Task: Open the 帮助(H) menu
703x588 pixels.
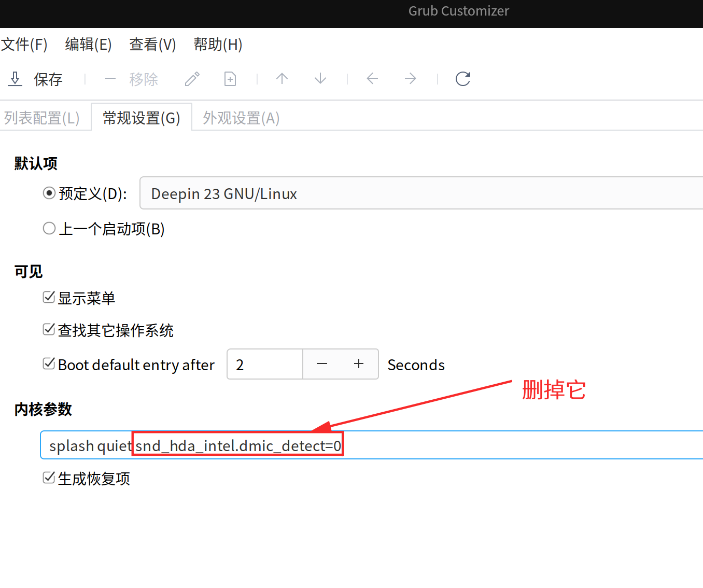Action: tap(218, 45)
